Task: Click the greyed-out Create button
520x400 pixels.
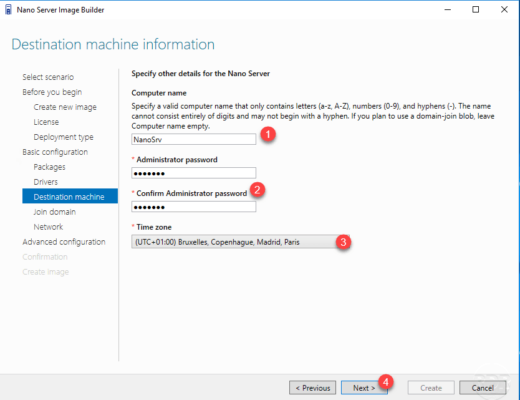Action: click(x=431, y=388)
